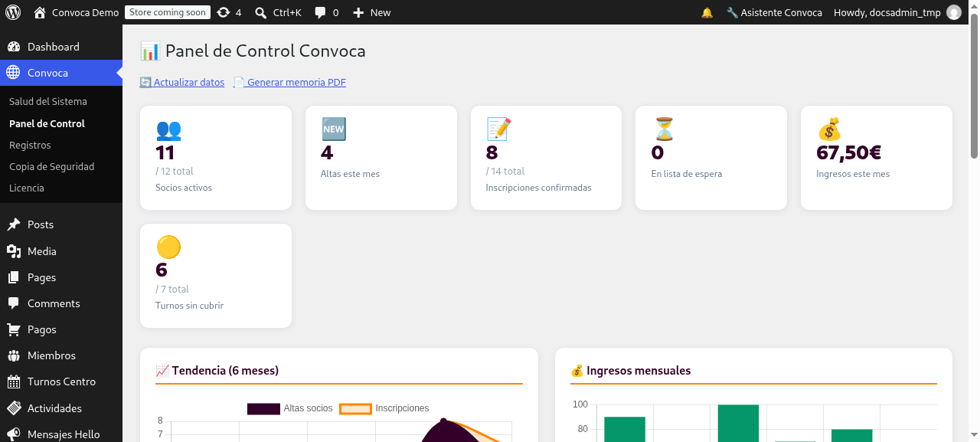This screenshot has height=442, width=980.
Task: Open the notifications bell
Action: click(707, 12)
